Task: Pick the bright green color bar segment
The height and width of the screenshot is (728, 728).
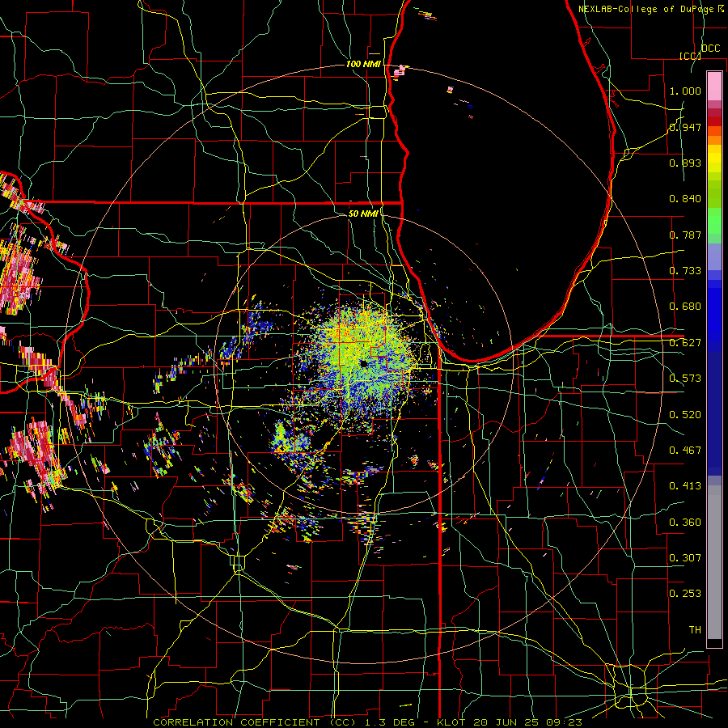Action: (714, 221)
